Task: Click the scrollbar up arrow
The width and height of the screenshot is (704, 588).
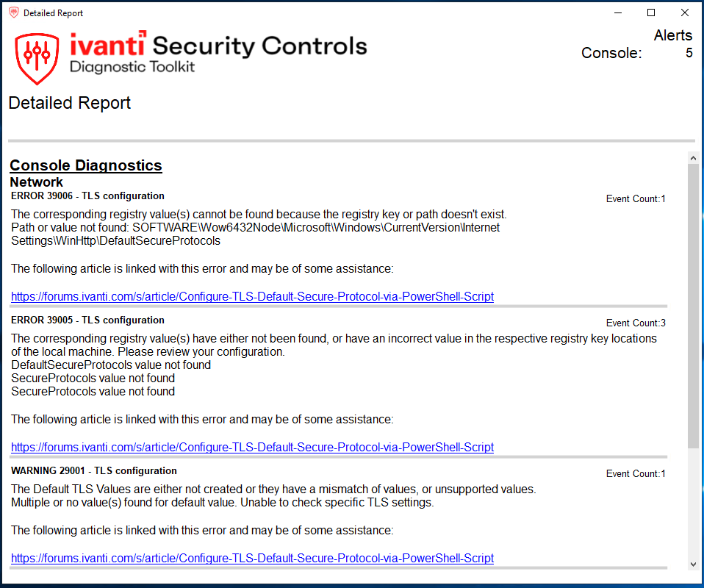Action: coord(692,157)
